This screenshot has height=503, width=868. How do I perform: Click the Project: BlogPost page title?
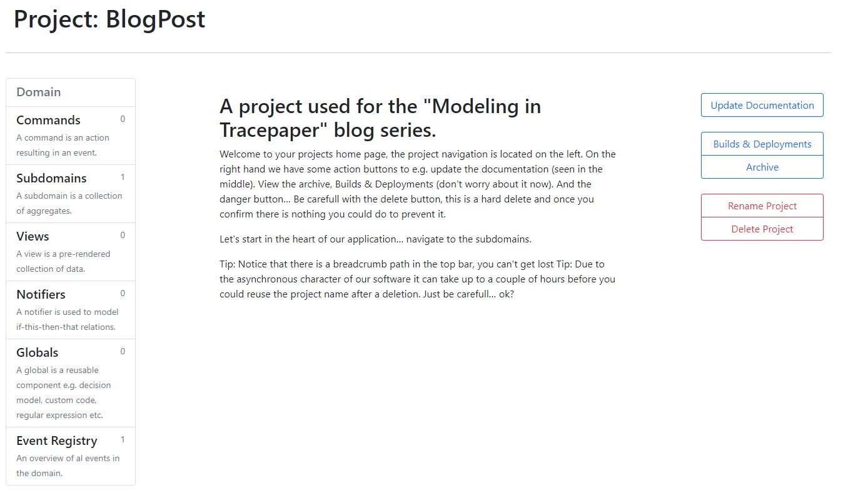click(109, 19)
